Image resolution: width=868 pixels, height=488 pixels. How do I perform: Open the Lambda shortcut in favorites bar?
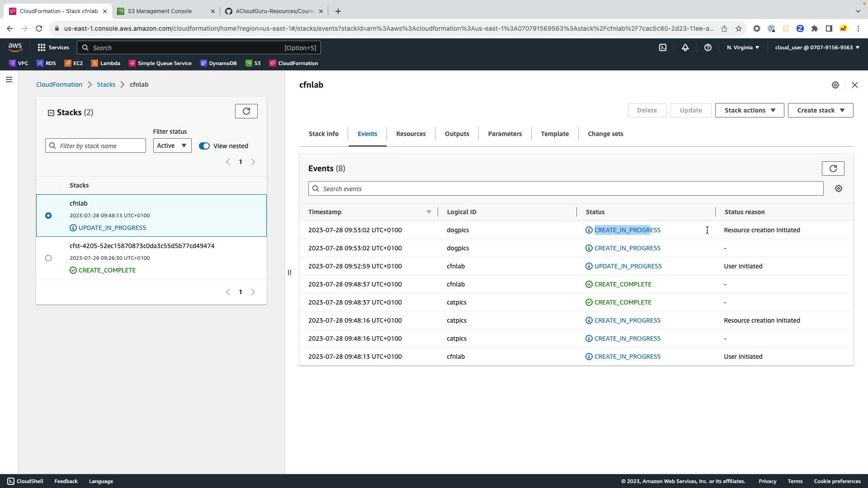coord(106,63)
